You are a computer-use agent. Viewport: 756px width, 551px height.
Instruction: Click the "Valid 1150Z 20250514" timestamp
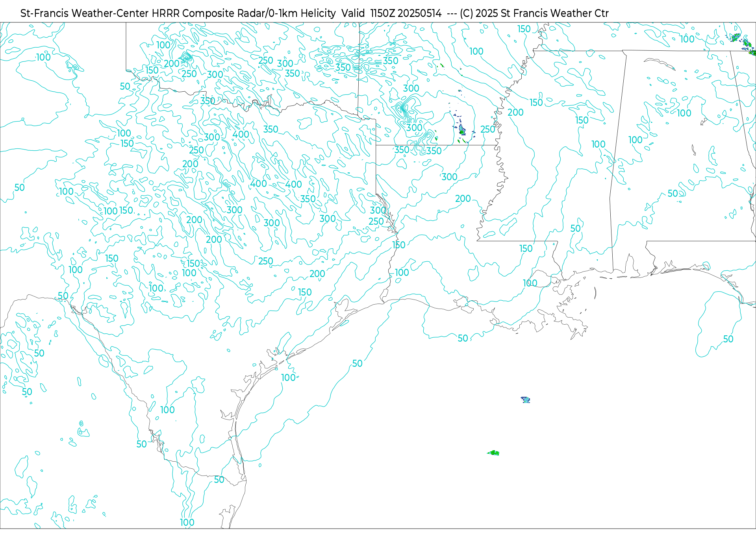391,13
